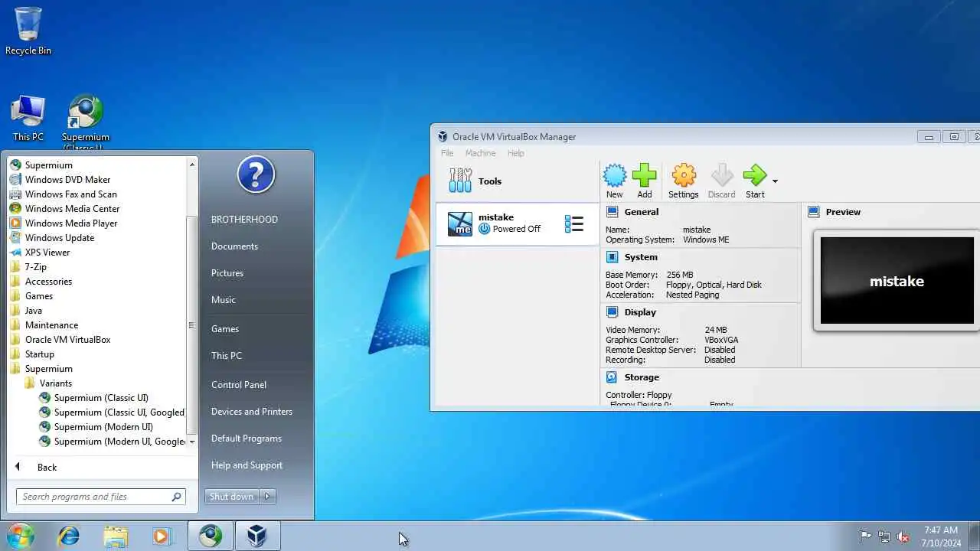
Task: Open File Explorer from taskbar
Action: coord(116,536)
